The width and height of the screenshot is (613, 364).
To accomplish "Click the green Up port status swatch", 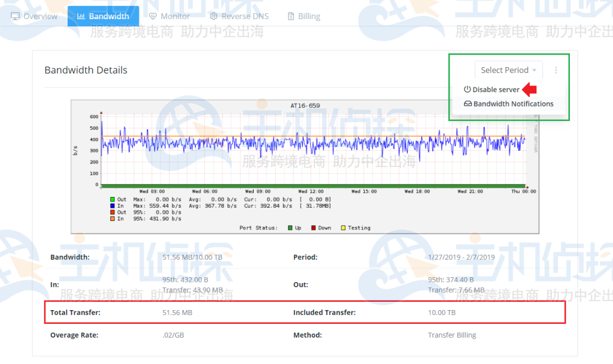I will [x=290, y=228].
